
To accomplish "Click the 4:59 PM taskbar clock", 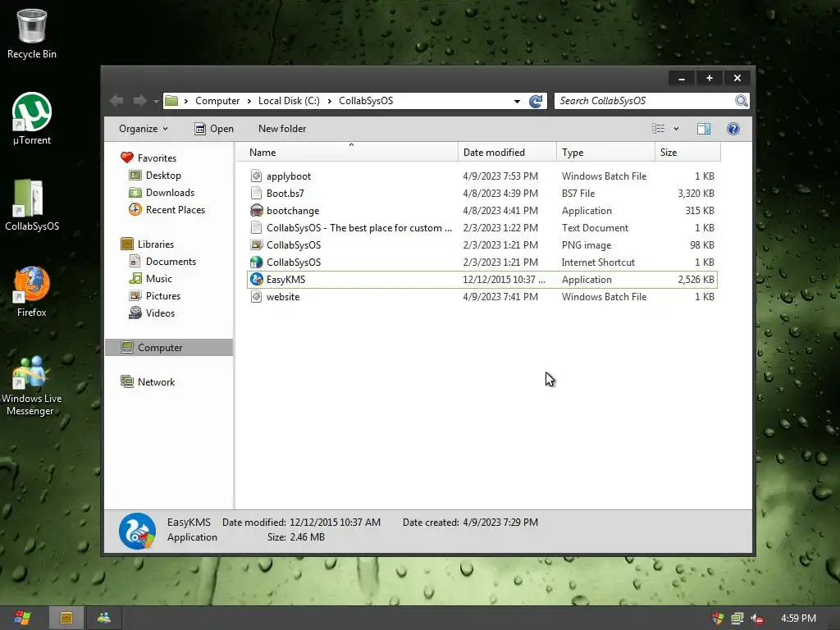I will [x=798, y=619].
